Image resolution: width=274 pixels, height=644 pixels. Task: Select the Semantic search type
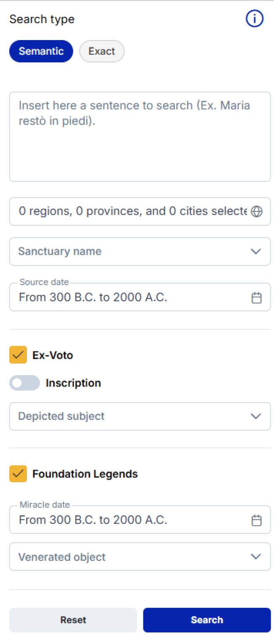click(x=41, y=51)
